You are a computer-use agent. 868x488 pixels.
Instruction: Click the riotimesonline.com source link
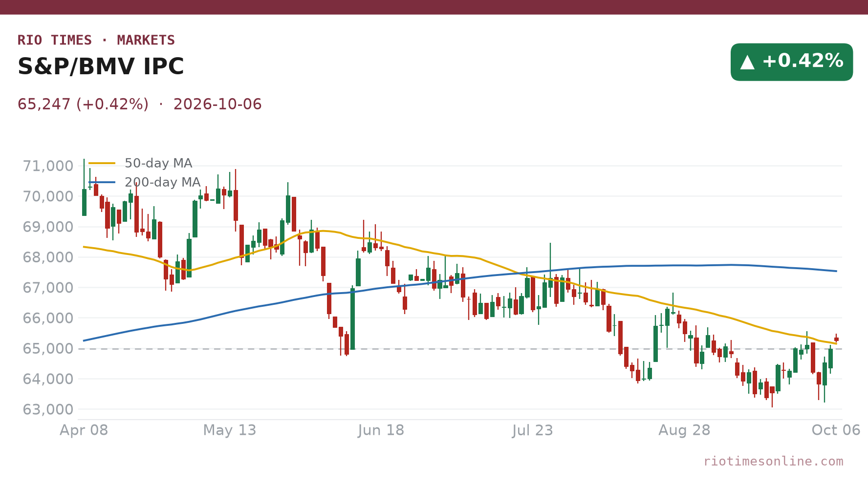click(x=773, y=461)
